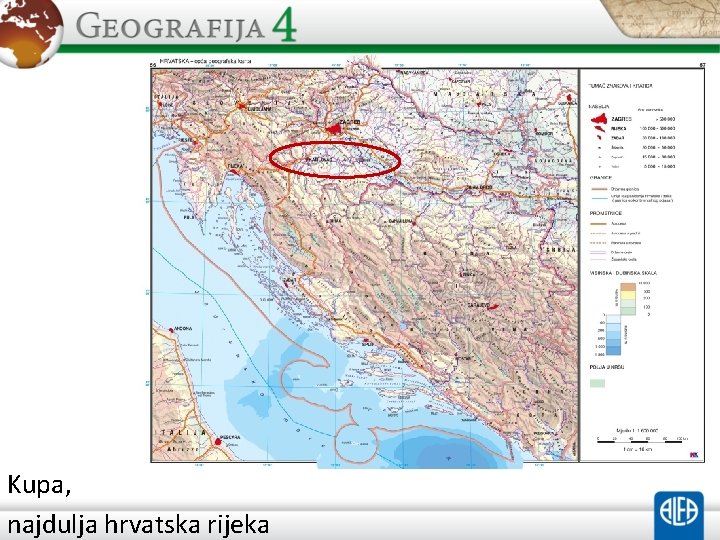Click the globe logo in the header
The height and width of the screenshot is (540, 720).
pyautogui.click(x=29, y=31)
